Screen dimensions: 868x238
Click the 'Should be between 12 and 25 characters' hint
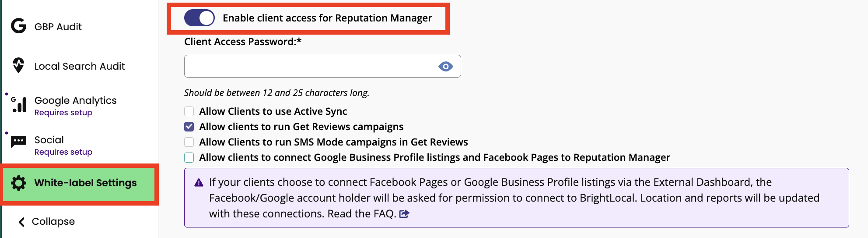coord(277,93)
